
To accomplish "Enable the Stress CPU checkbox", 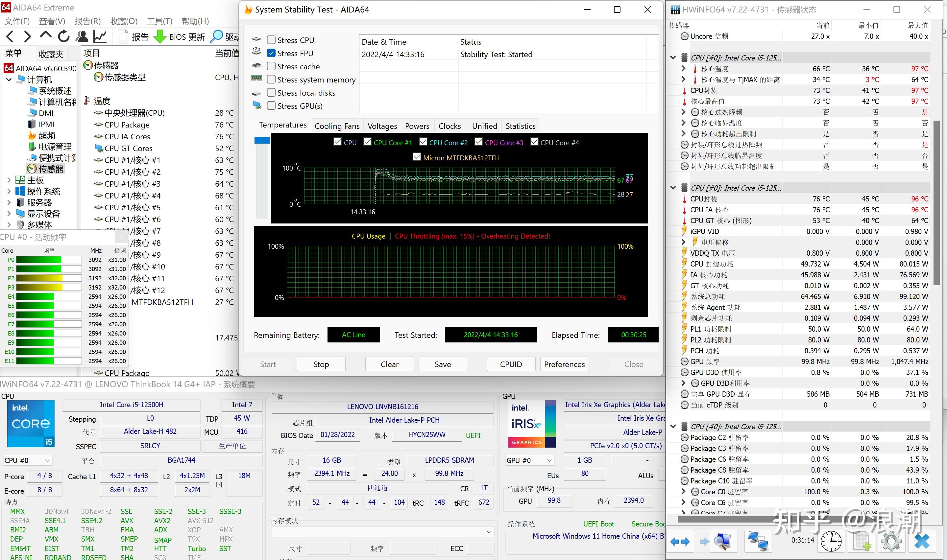I will point(271,40).
